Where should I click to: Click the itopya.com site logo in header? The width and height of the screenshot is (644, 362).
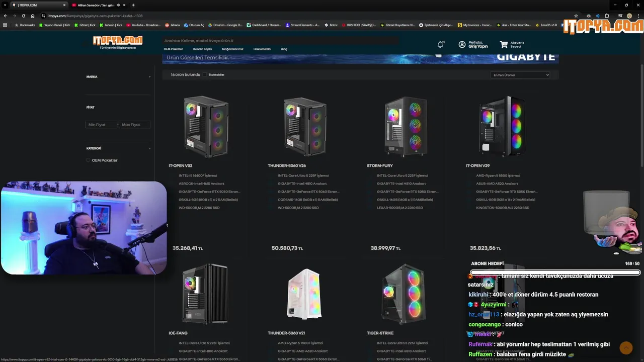pos(118,42)
